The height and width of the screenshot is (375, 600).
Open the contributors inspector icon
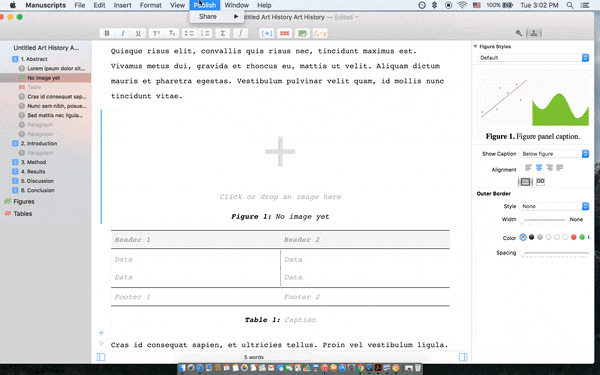[x=534, y=33]
